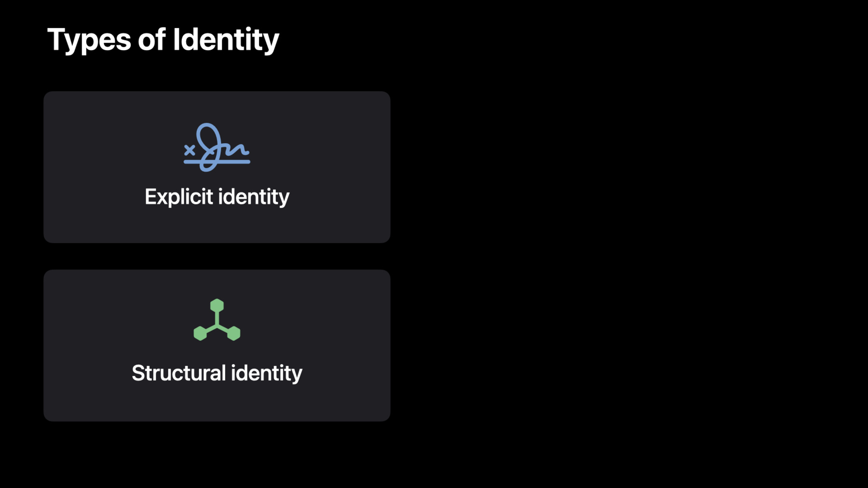This screenshot has height=488, width=868.
Task: Click the green hexagon network icon
Action: pyautogui.click(x=217, y=320)
